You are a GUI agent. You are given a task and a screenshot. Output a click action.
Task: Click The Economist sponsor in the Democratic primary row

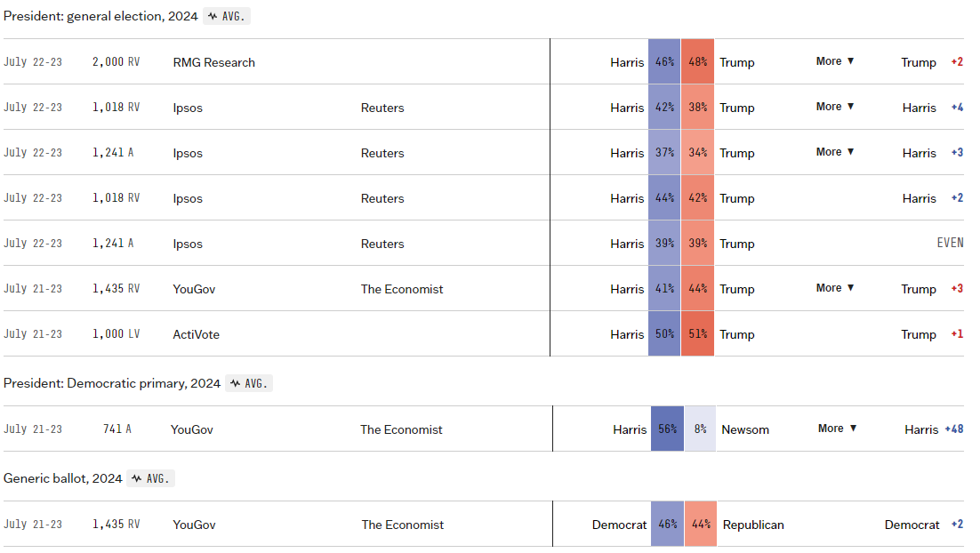pyautogui.click(x=401, y=429)
